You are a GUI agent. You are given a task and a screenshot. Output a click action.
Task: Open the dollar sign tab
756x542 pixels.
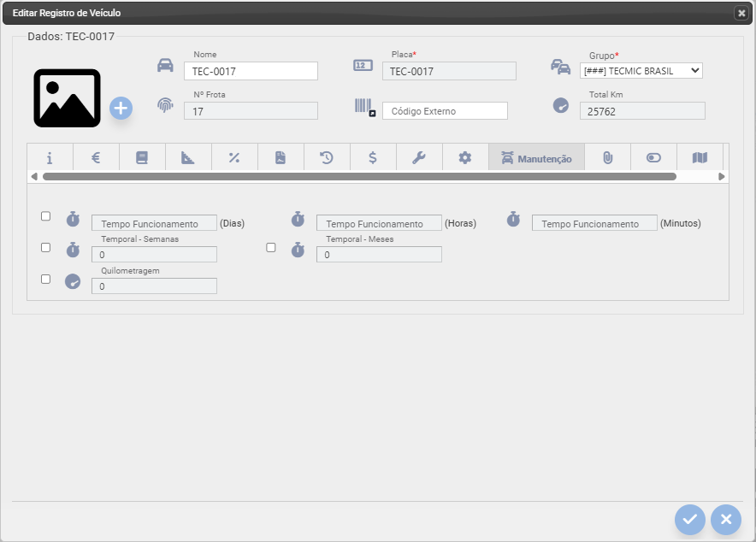coord(373,157)
